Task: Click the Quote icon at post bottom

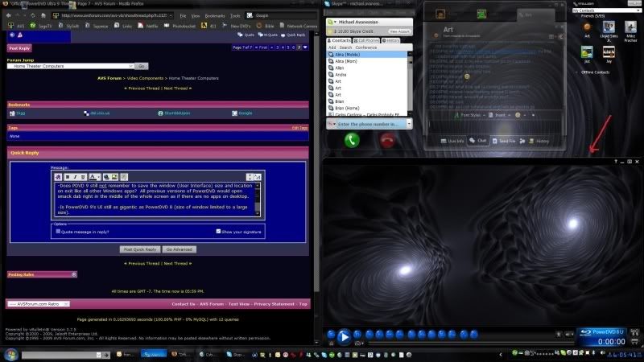Action: point(246,35)
